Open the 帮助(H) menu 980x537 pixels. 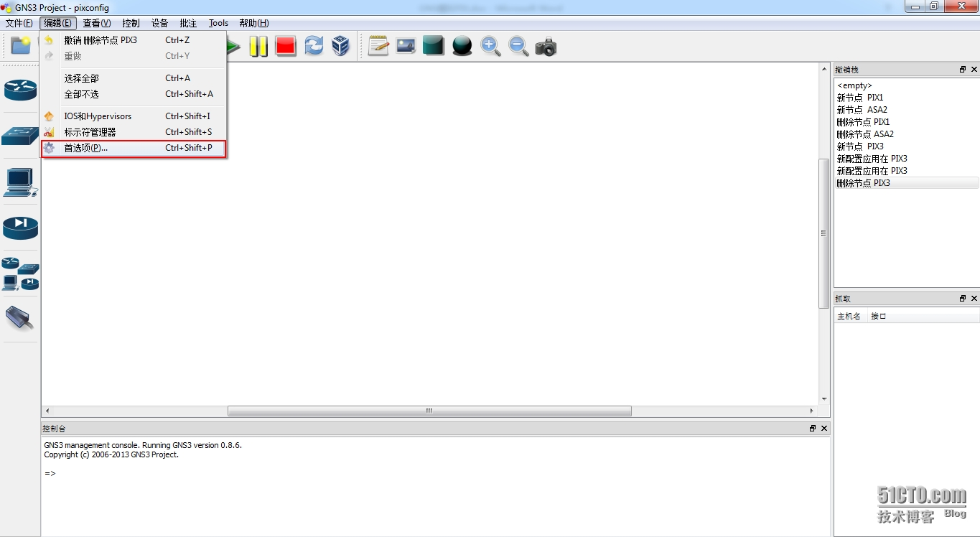pos(253,23)
